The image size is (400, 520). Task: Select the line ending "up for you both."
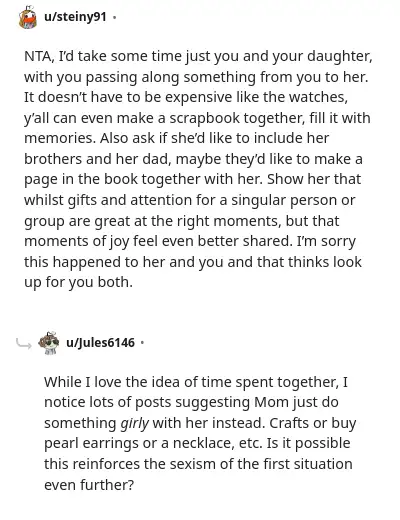(x=78, y=282)
